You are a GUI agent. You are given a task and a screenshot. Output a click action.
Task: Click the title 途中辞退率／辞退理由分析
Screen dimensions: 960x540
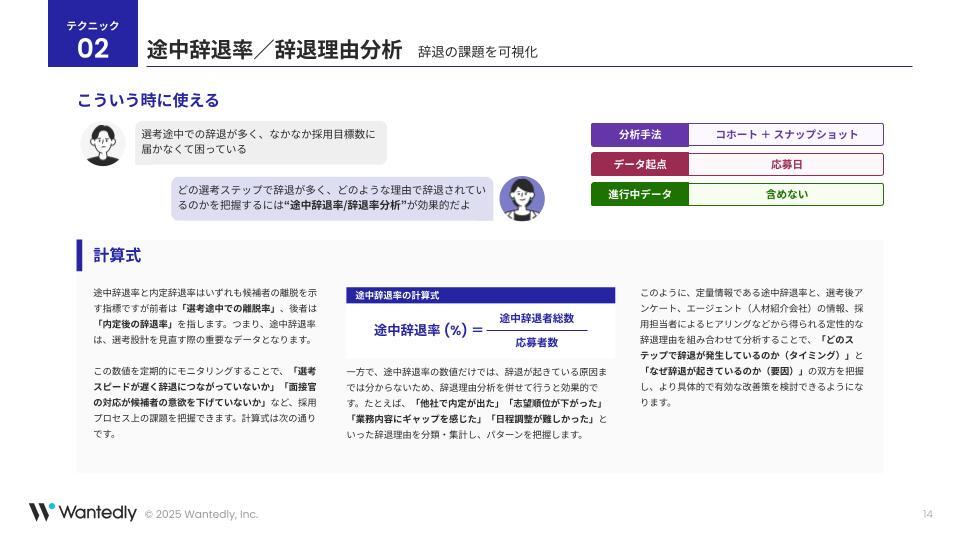pos(274,50)
